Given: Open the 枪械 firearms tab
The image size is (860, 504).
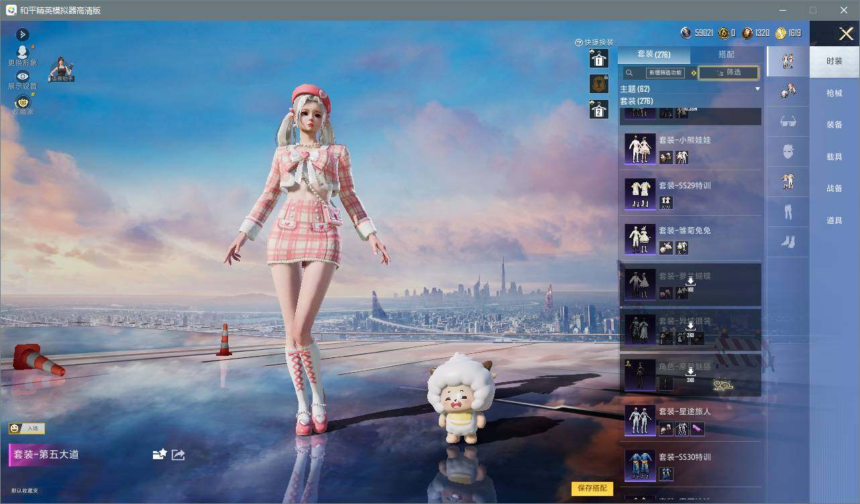Looking at the screenshot, I should pyautogui.click(x=835, y=93).
